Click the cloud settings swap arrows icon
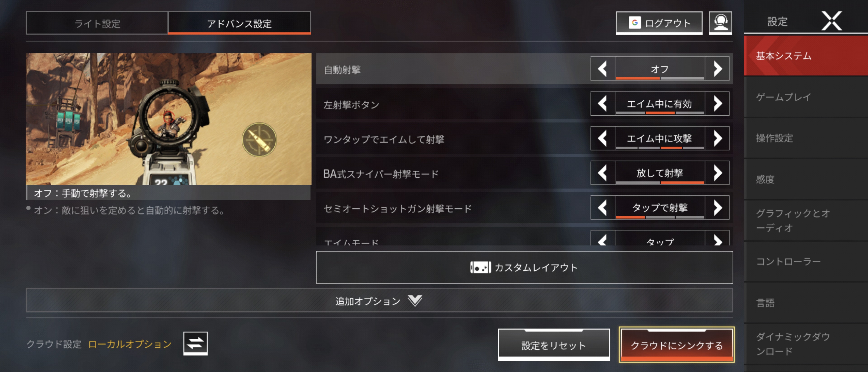This screenshot has width=868, height=372. tap(196, 343)
